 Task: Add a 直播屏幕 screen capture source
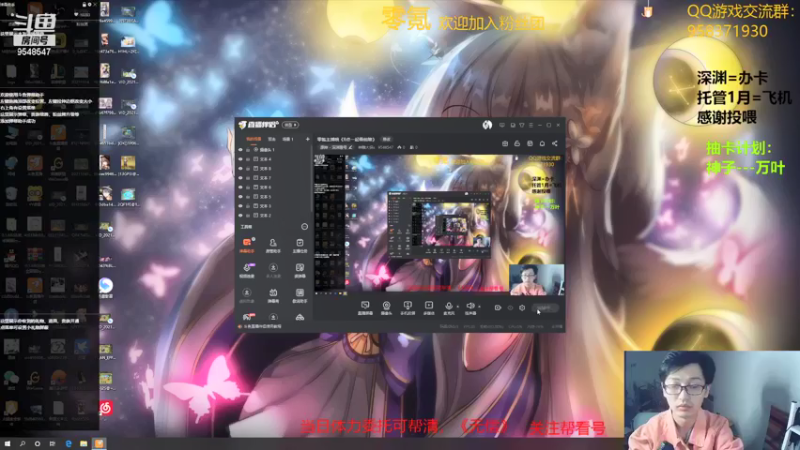(365, 308)
